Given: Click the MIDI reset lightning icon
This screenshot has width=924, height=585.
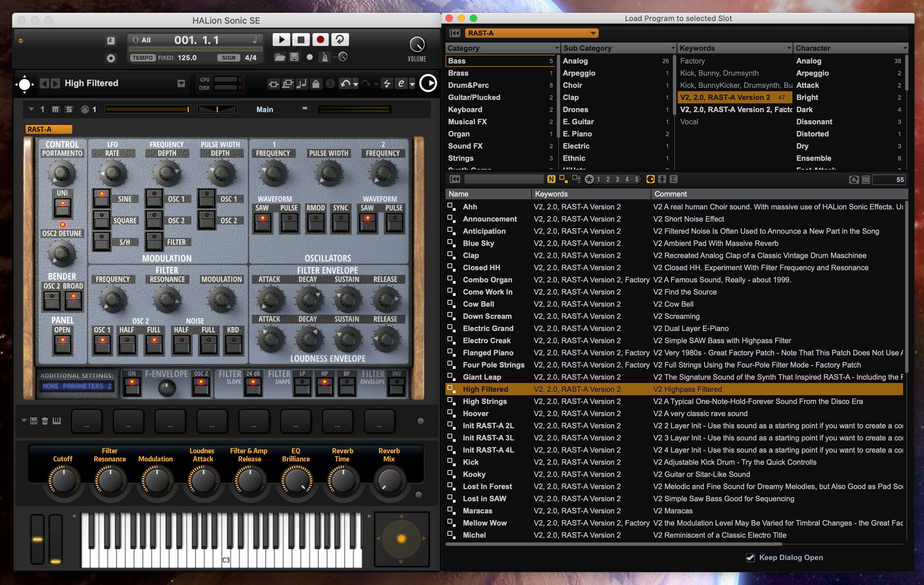Looking at the screenshot, I should click(x=387, y=84).
